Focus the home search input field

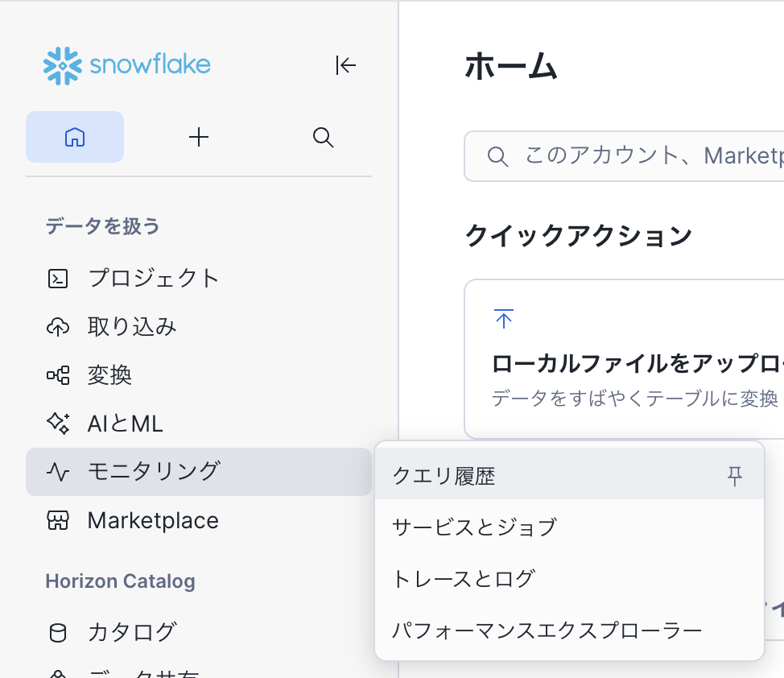[652, 156]
